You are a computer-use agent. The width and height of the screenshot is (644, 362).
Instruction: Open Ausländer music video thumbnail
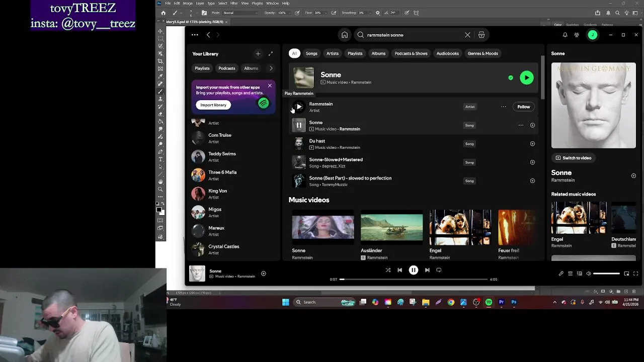[391, 227]
